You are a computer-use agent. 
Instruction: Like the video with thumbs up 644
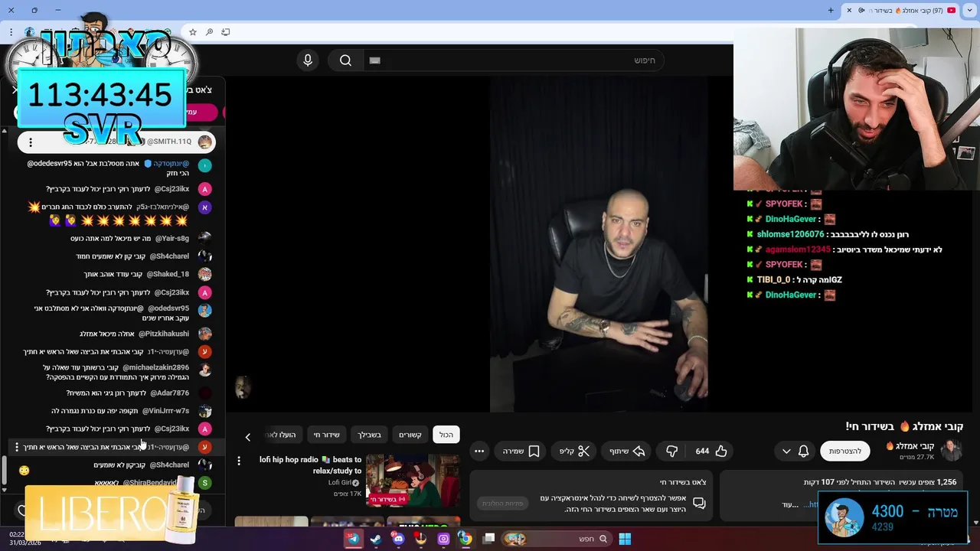(711, 452)
